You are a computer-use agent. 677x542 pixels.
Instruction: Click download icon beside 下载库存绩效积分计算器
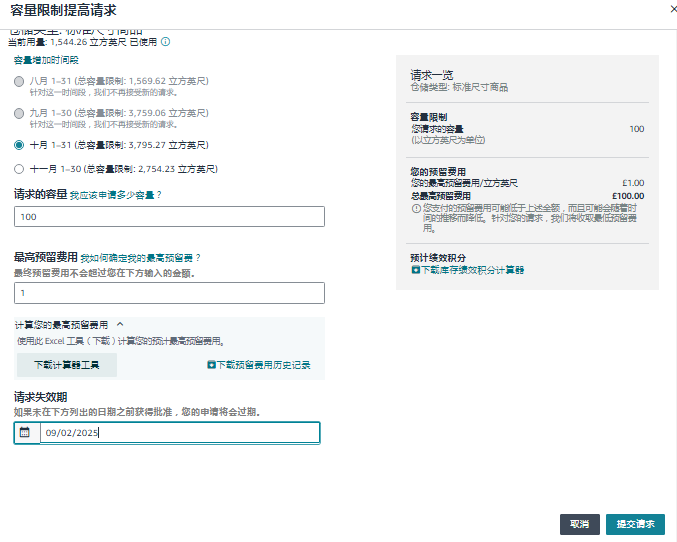(x=415, y=270)
